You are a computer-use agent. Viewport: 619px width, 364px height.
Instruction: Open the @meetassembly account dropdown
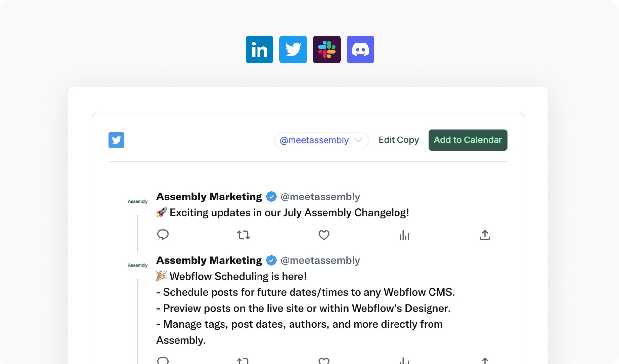click(x=321, y=140)
